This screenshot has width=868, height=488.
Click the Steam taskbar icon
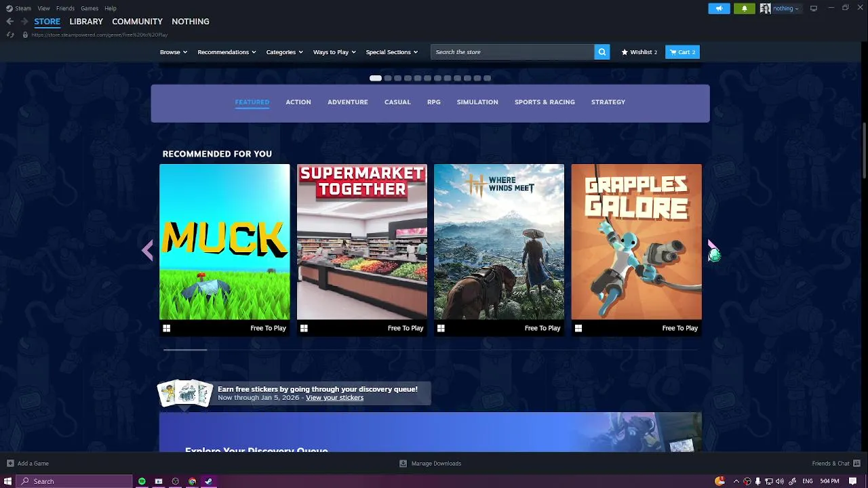(208, 481)
